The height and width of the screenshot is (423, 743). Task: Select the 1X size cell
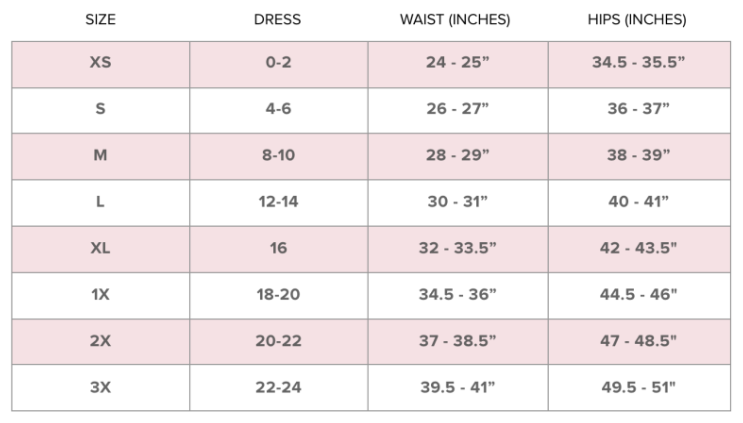coord(100,294)
